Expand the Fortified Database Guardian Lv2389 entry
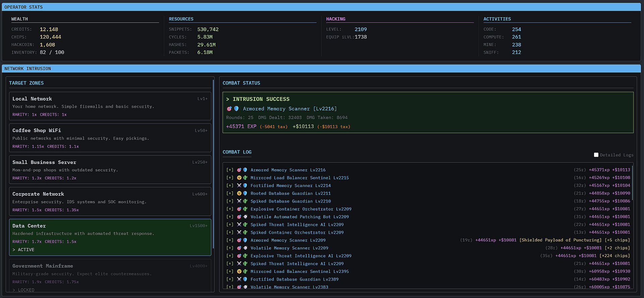The height and width of the screenshot is (298, 644). coord(230,279)
